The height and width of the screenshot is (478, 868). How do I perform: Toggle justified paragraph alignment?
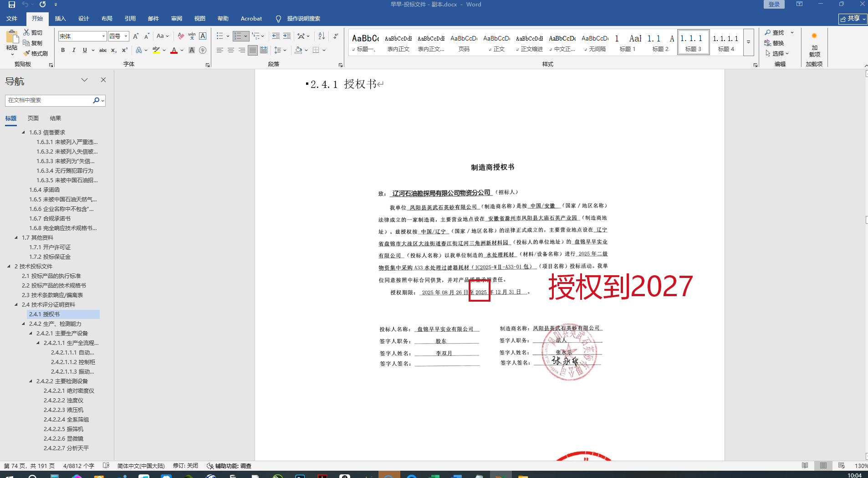(x=252, y=50)
